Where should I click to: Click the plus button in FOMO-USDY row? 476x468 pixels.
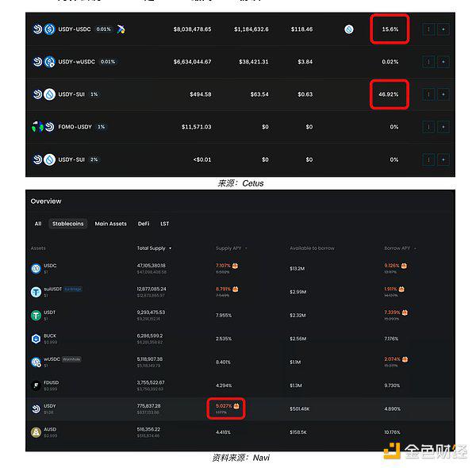coord(443,127)
